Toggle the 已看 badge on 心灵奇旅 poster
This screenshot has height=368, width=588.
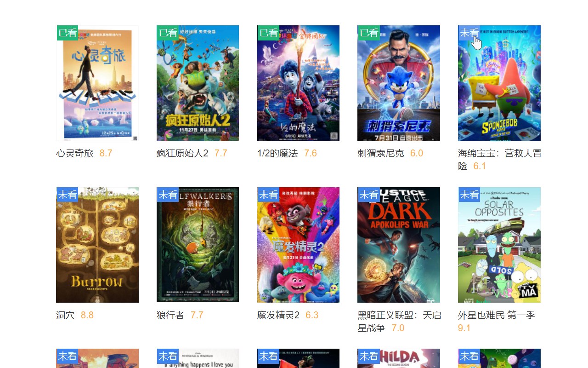(x=67, y=33)
